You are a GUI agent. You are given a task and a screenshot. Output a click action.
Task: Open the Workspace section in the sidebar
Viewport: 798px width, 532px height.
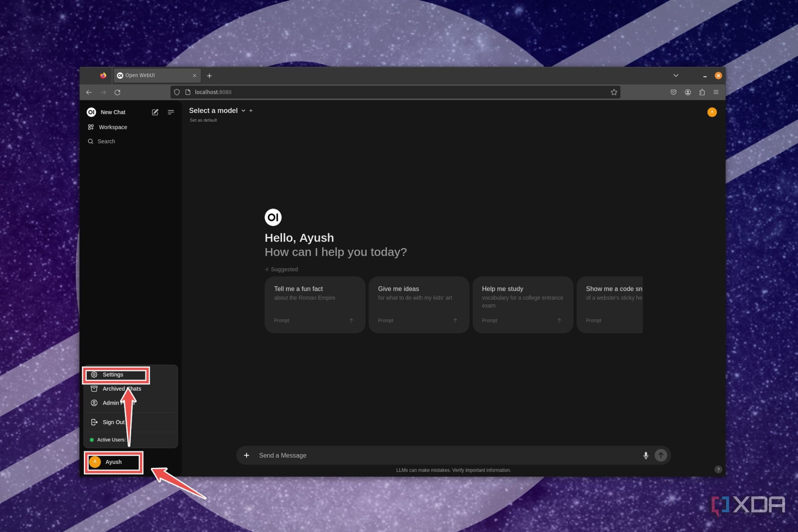click(112, 127)
